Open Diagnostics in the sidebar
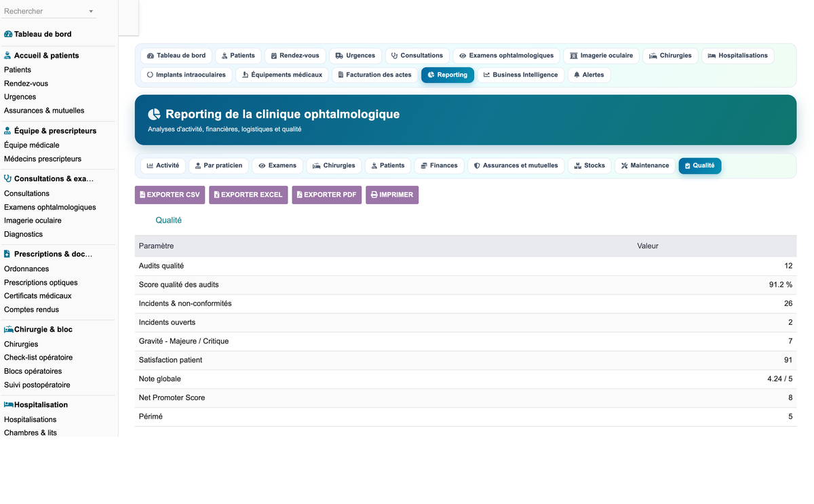This screenshot has height=504, width=814. point(23,234)
